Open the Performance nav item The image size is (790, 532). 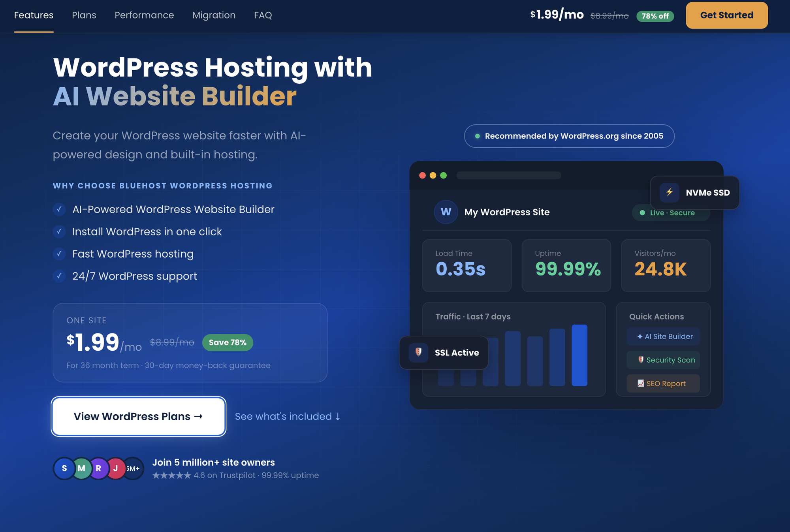tap(144, 15)
